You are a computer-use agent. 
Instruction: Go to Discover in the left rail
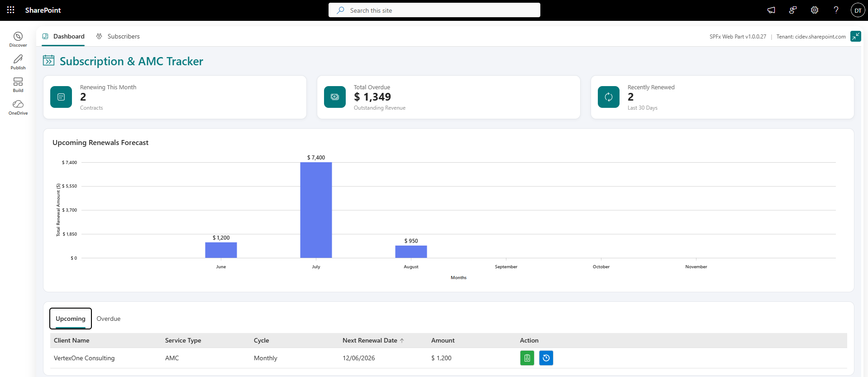coord(18,39)
